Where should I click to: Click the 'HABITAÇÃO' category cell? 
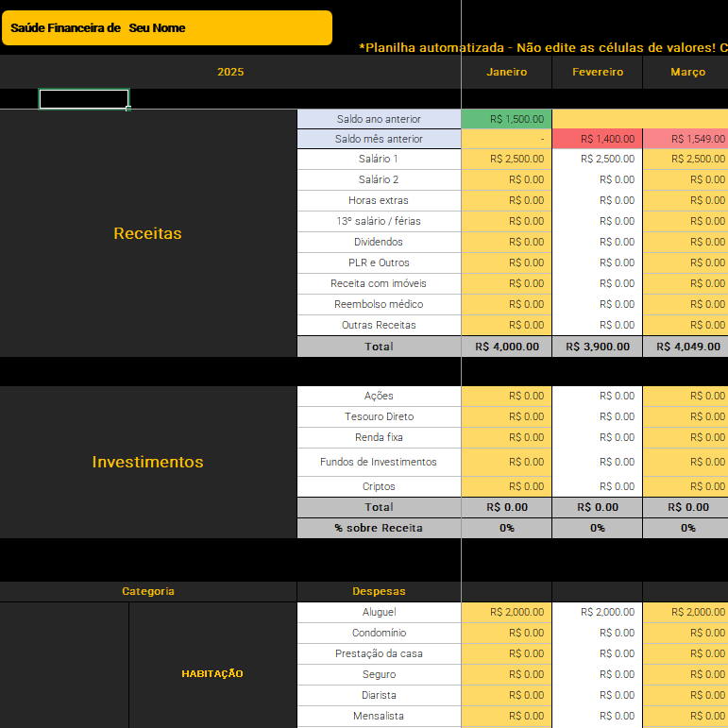tap(212, 673)
